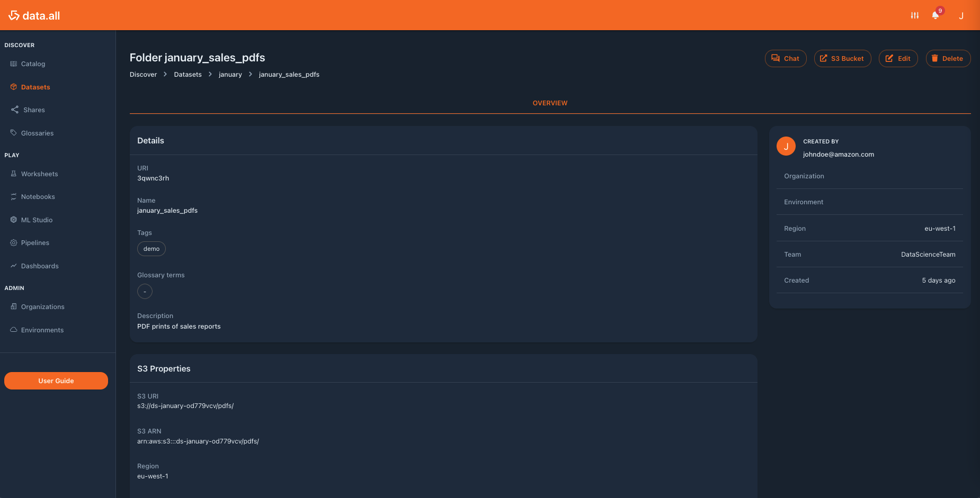Click the Environments cloud icon
This screenshot has width=980, height=498.
(x=14, y=330)
